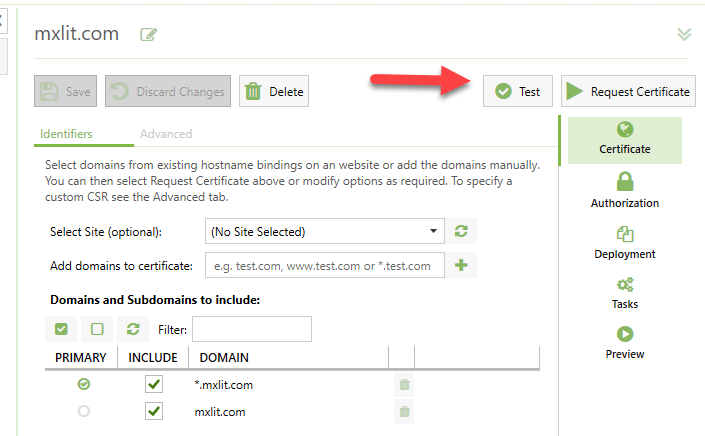Set mxlit.com as the primary domain

pyautogui.click(x=84, y=411)
